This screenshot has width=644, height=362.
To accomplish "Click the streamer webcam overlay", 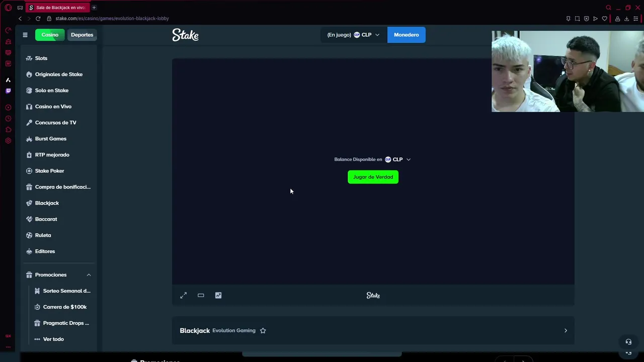I will (568, 71).
